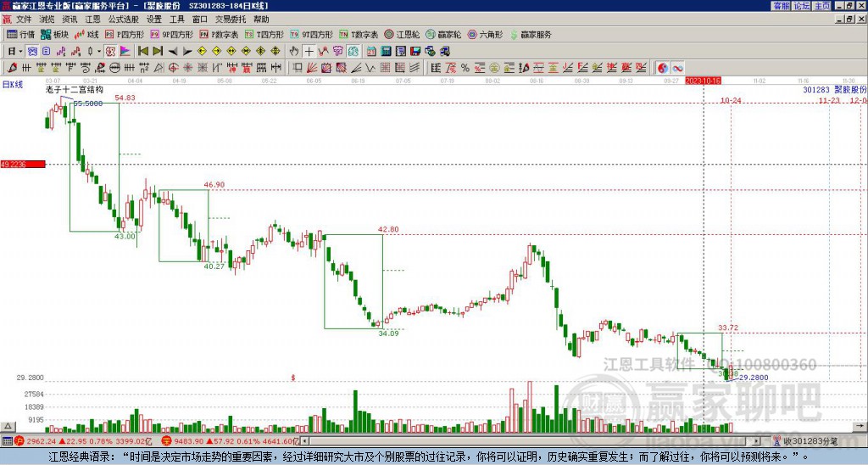Image resolution: width=868 pixels, height=465 pixels.
Task: Click the 客服 customer service button
Action: coord(781,6)
